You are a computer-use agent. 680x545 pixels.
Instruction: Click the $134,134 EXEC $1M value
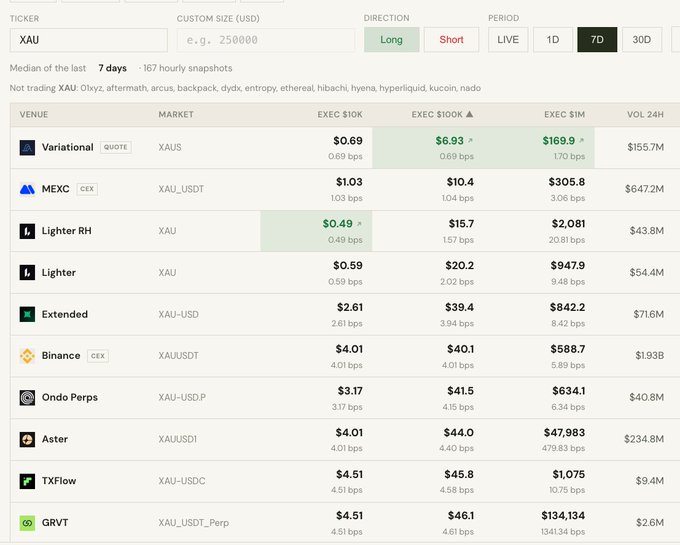(563, 516)
